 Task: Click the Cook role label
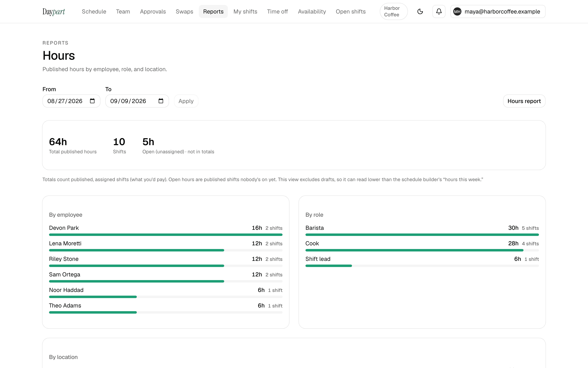click(x=312, y=243)
